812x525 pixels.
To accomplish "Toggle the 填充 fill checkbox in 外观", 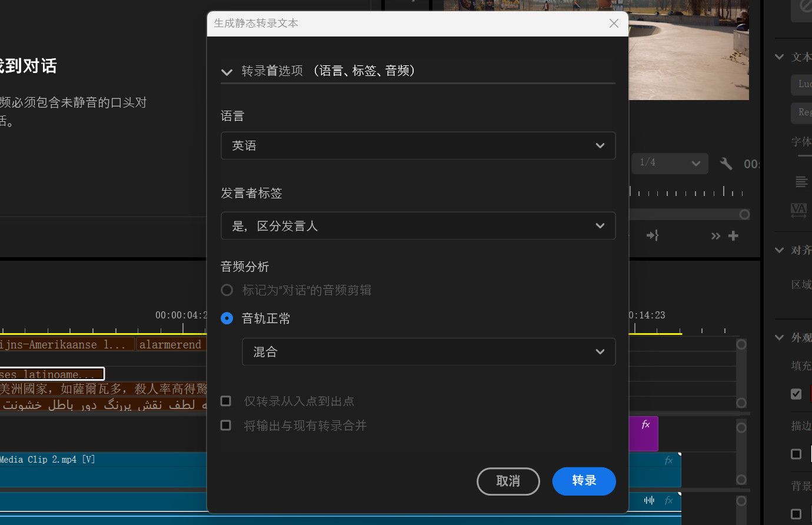I will 797,394.
